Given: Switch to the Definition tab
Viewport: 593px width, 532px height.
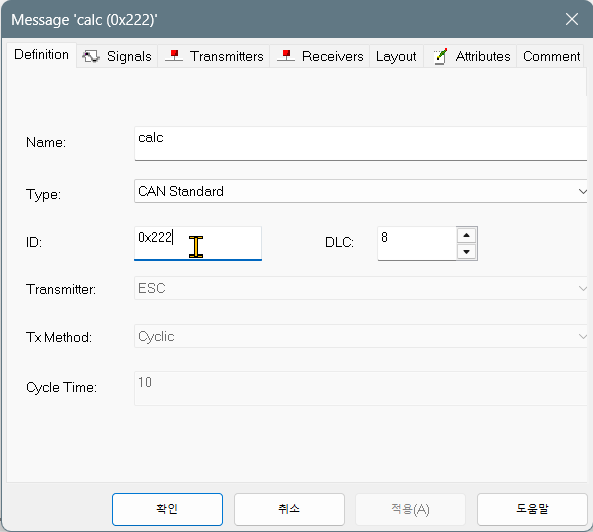Looking at the screenshot, I should pyautogui.click(x=42, y=55).
